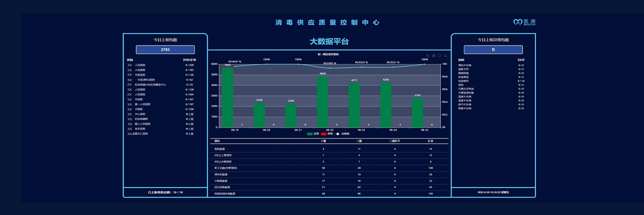Click the 湿包 indicator row
The height and width of the screenshot is (215, 644).
pos(461,85)
